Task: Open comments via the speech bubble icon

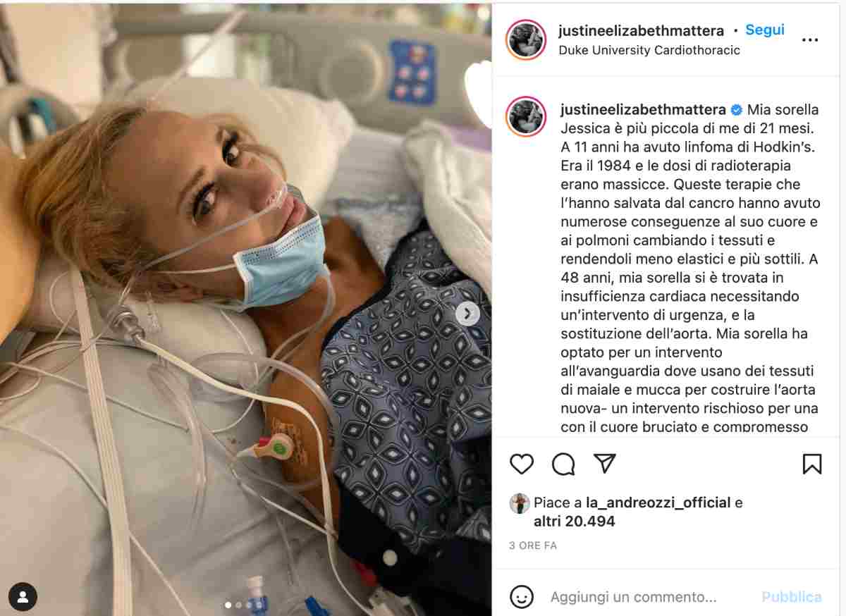Action: (x=563, y=464)
